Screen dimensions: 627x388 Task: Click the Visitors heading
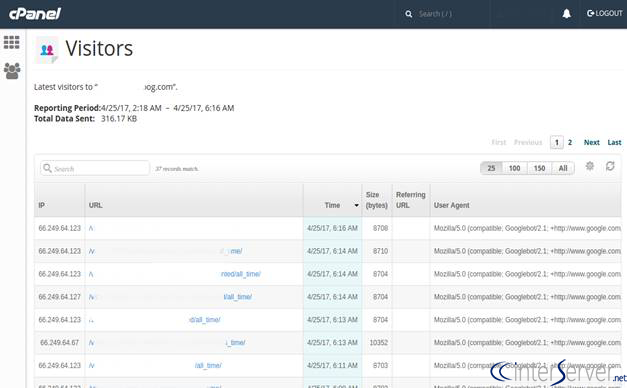[99, 49]
